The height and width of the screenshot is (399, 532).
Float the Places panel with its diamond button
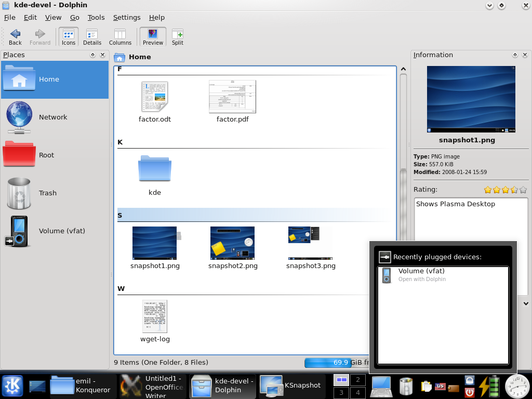[x=92, y=55]
